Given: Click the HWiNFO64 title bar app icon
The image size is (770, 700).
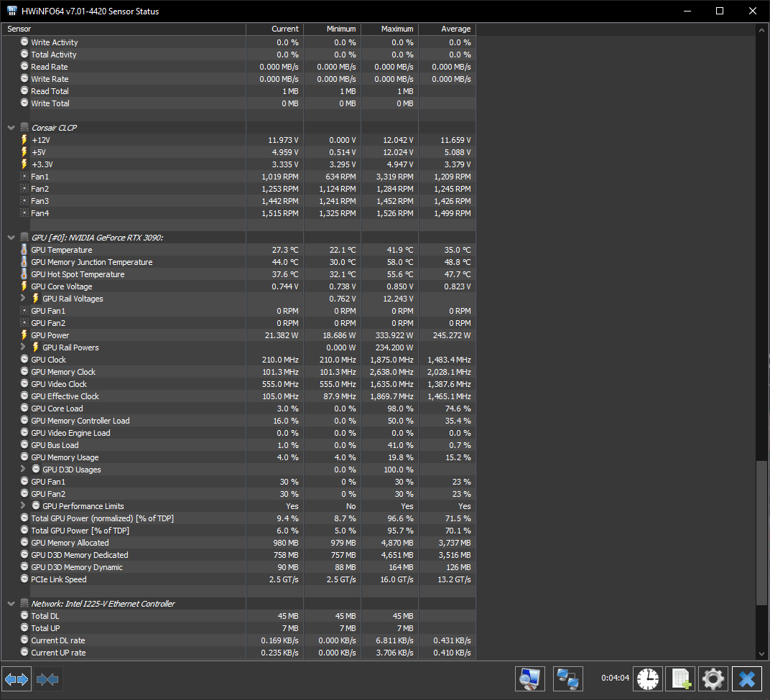Looking at the screenshot, I should click(11, 11).
